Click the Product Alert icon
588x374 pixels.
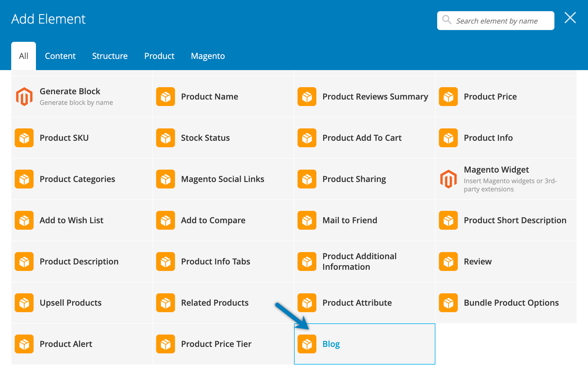click(x=24, y=344)
